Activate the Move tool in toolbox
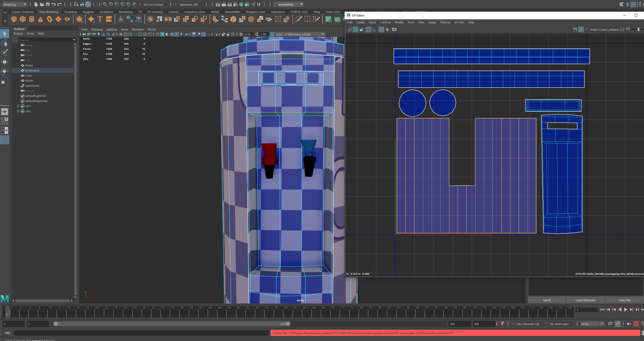The width and height of the screenshot is (644, 341). 5,62
